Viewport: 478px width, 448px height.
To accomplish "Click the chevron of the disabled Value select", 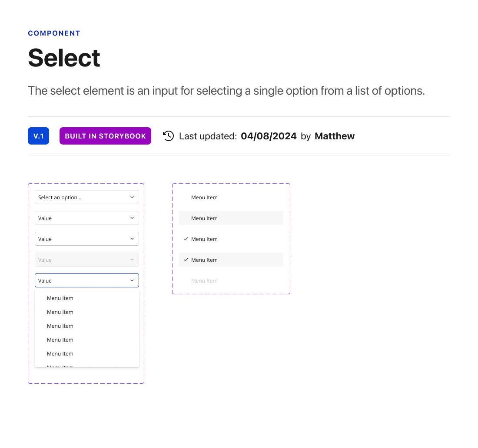I will coord(132,260).
